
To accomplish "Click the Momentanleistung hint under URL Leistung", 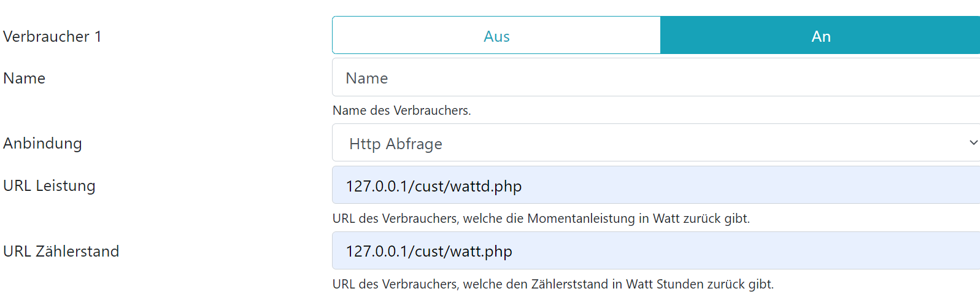I will tap(541, 219).
